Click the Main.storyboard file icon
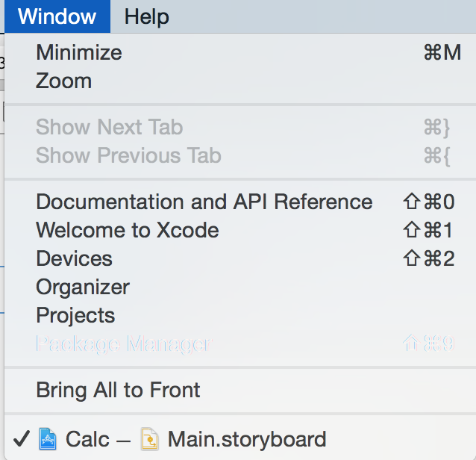The height and width of the screenshot is (460, 476). 150,438
